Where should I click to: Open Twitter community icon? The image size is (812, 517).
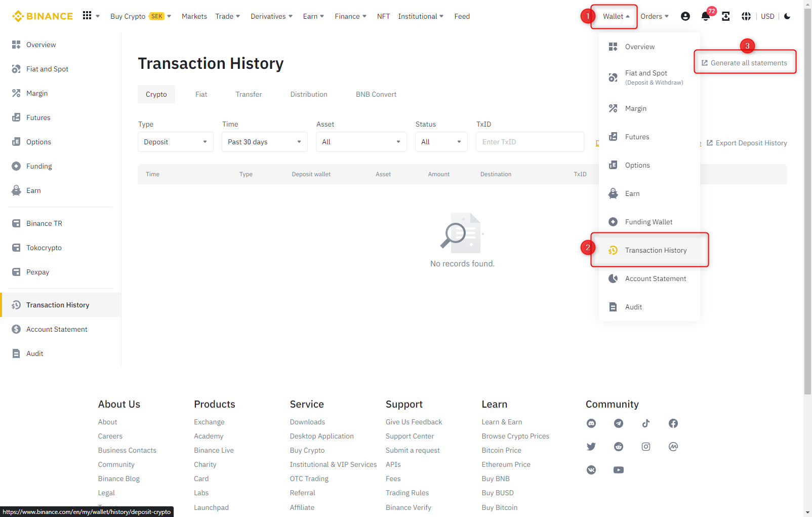591,447
